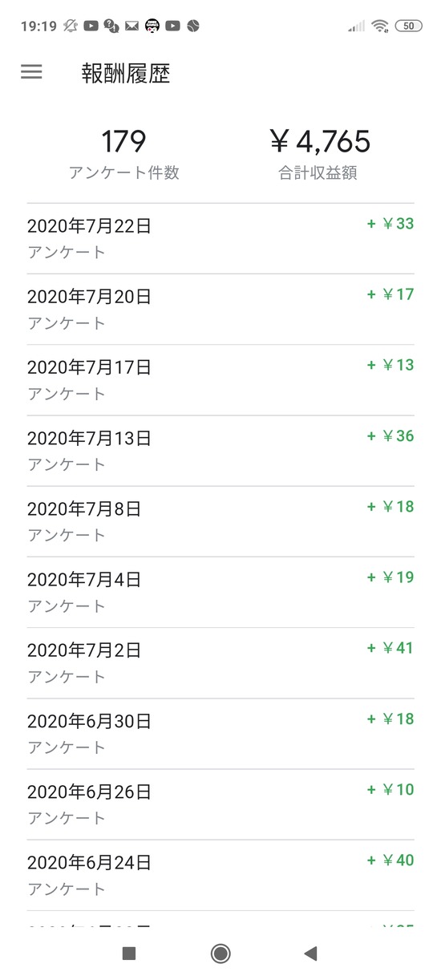Tap the muted bell notification icon
441x980 pixels.
pos(71,26)
